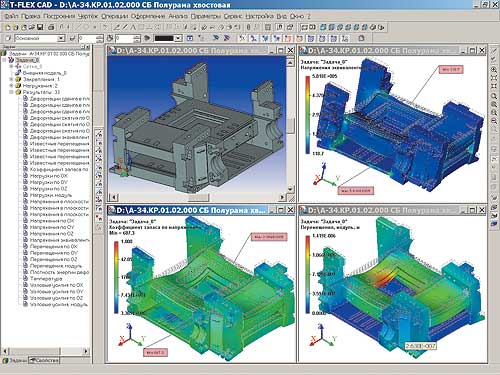Click the Закрепления folder icon in tree
The image size is (500, 375).
18,79
